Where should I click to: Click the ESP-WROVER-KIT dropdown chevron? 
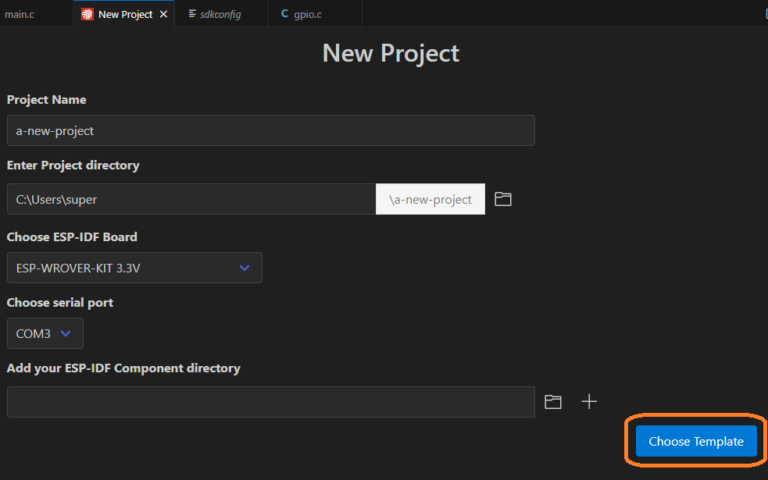click(x=244, y=268)
